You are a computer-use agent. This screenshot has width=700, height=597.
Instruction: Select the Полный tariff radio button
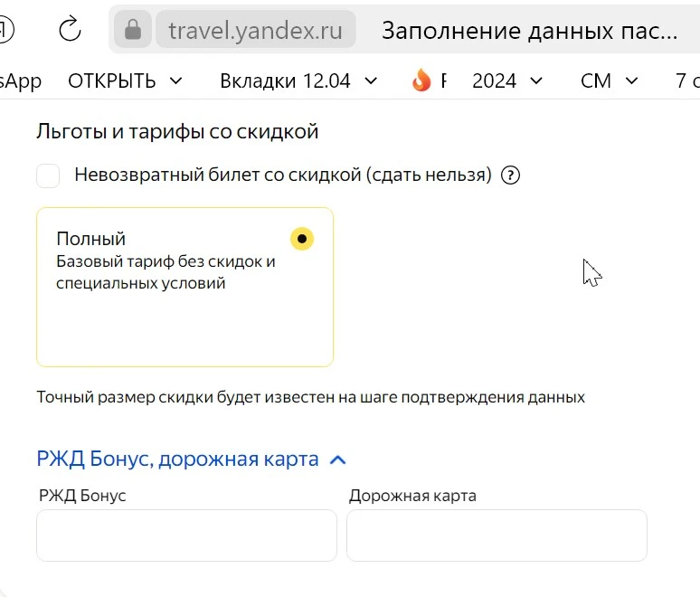click(x=302, y=239)
